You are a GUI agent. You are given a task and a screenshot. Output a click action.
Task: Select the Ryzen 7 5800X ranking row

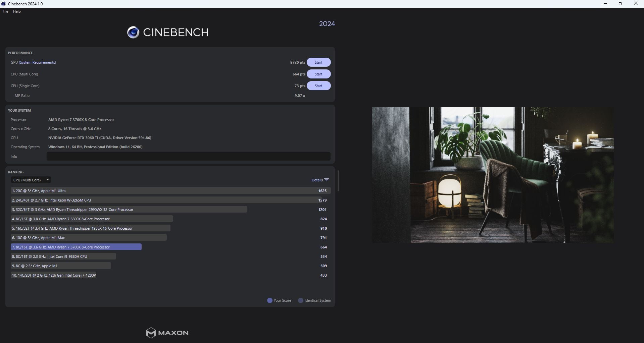(x=170, y=219)
